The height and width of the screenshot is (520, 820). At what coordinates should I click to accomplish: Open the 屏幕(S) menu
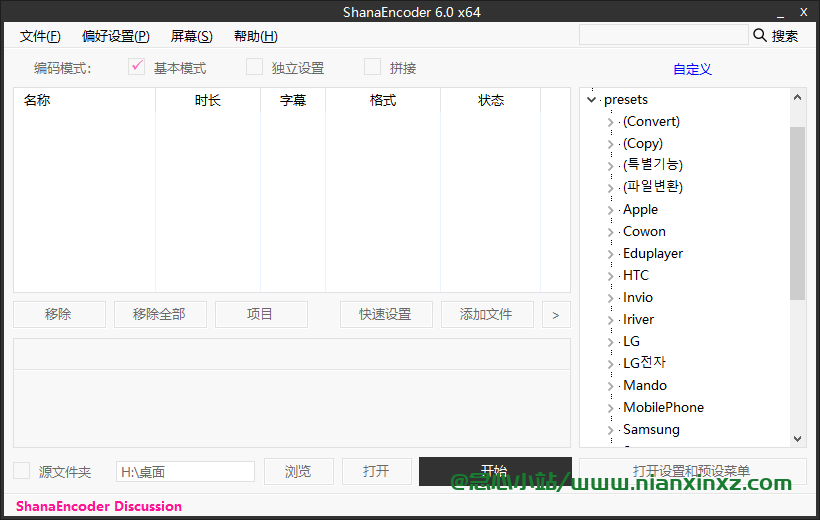click(x=191, y=36)
